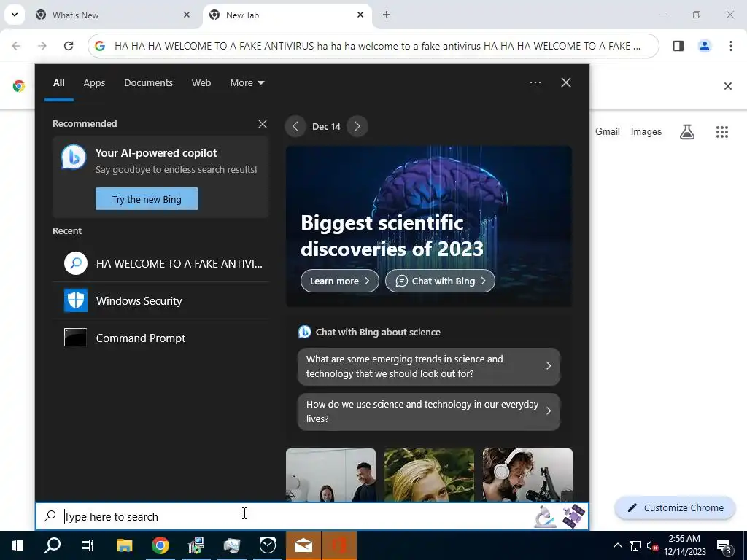
Task: Select the Apps search filter
Action: pyautogui.click(x=94, y=82)
